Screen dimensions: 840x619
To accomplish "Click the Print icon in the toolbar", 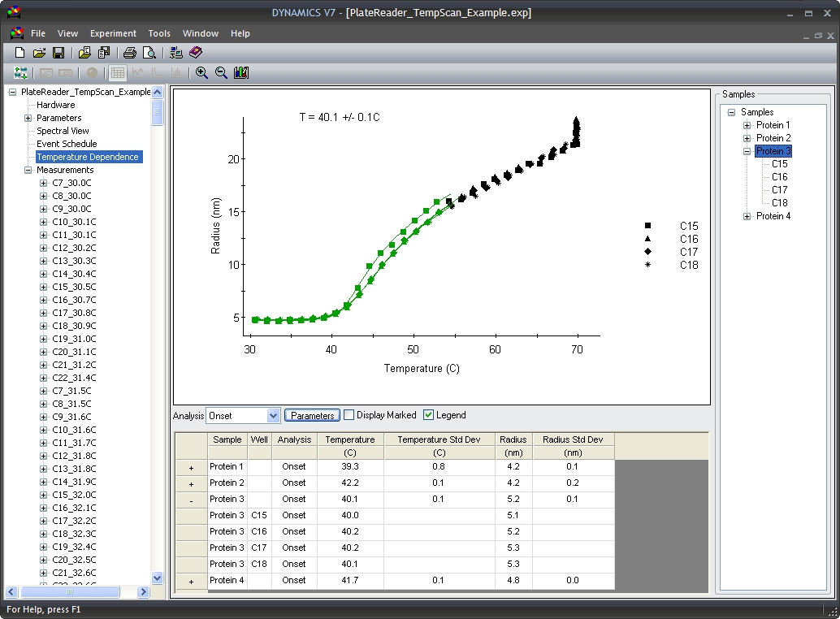I will pyautogui.click(x=128, y=52).
